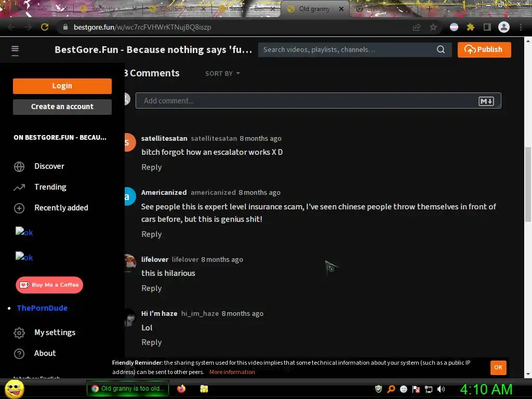Focus the Add comment text field
The image size is (532, 399).
pos(318,101)
